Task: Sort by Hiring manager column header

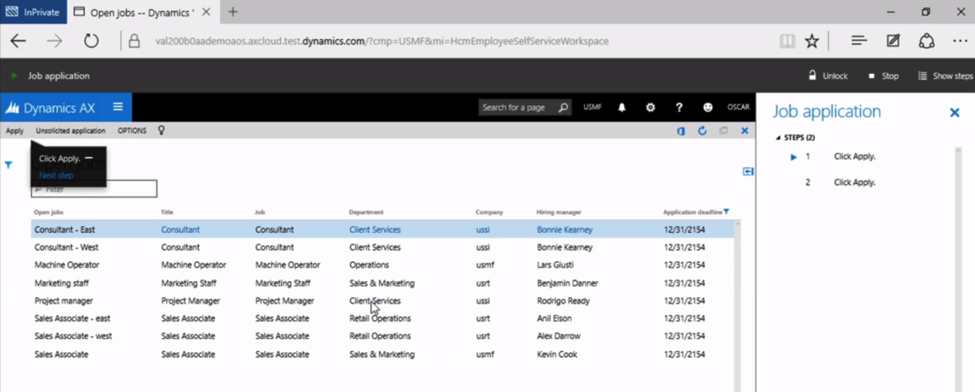Action: tap(559, 212)
